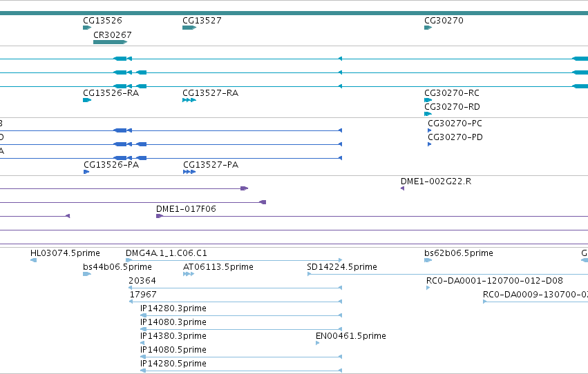Image resolution: width=588 pixels, height=374 pixels.
Task: Select the EN00461.5prime EST label
Action: [350, 336]
